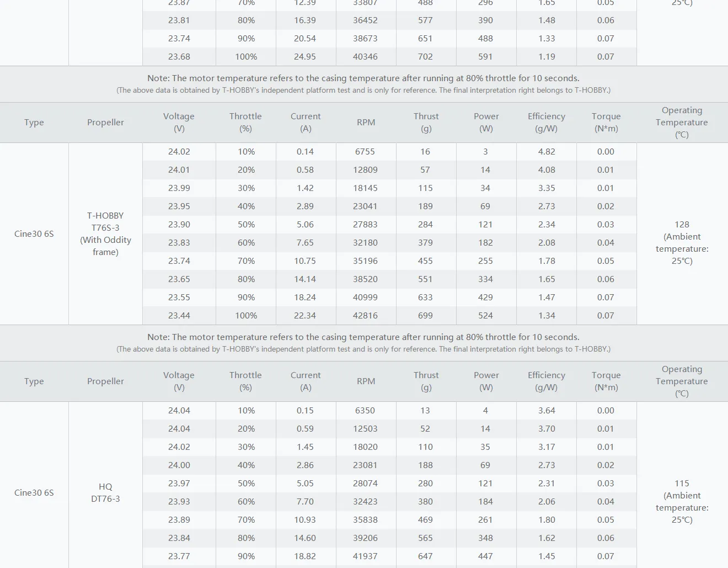
Task: Click the RPM value 6350
Action: (365, 411)
